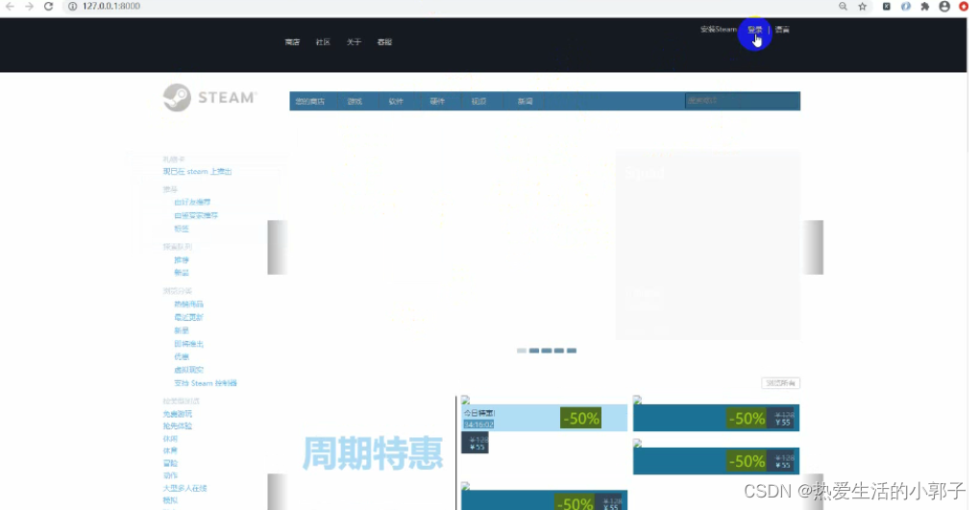Open 客服 in the top black navigation
Image resolution: width=980 pixels, height=510 pixels.
click(384, 42)
